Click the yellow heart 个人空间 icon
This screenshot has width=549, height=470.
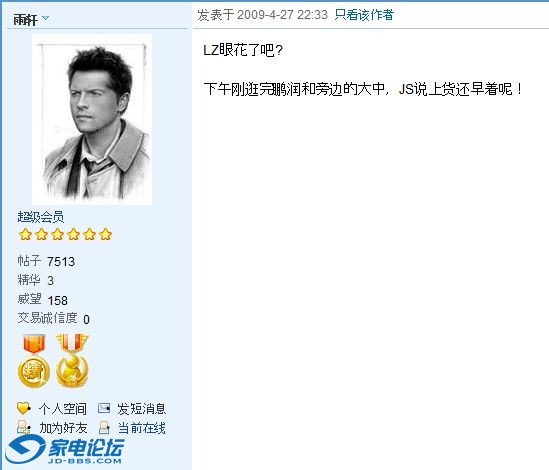[23, 408]
